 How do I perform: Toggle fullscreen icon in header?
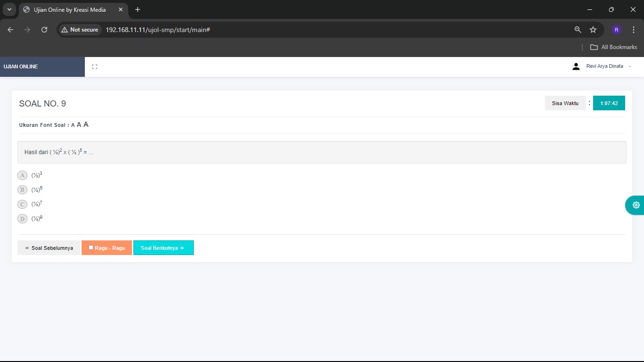pos(95,67)
